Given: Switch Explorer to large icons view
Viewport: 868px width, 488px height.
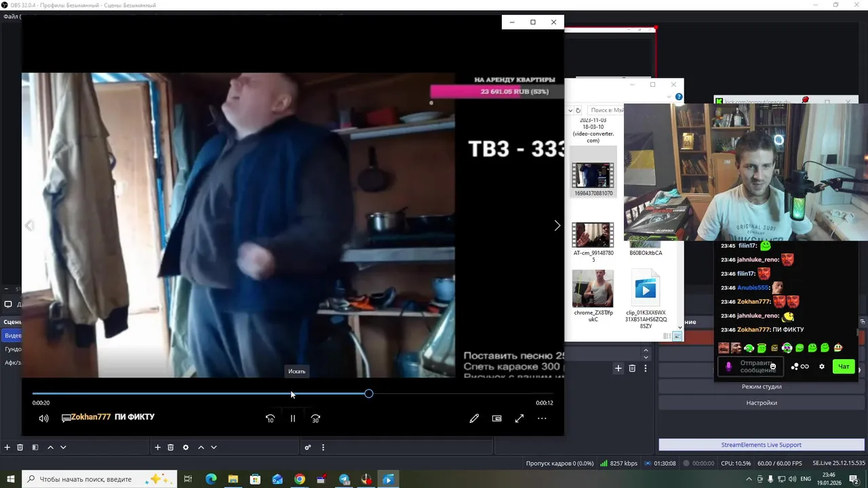Looking at the screenshot, I should [x=677, y=336].
